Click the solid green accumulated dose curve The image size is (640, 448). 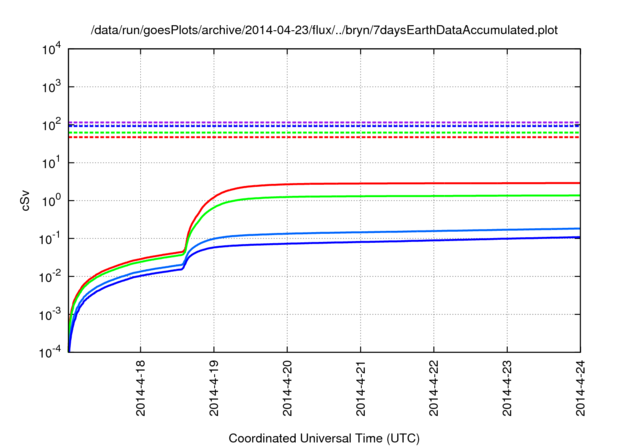[x=361, y=196]
